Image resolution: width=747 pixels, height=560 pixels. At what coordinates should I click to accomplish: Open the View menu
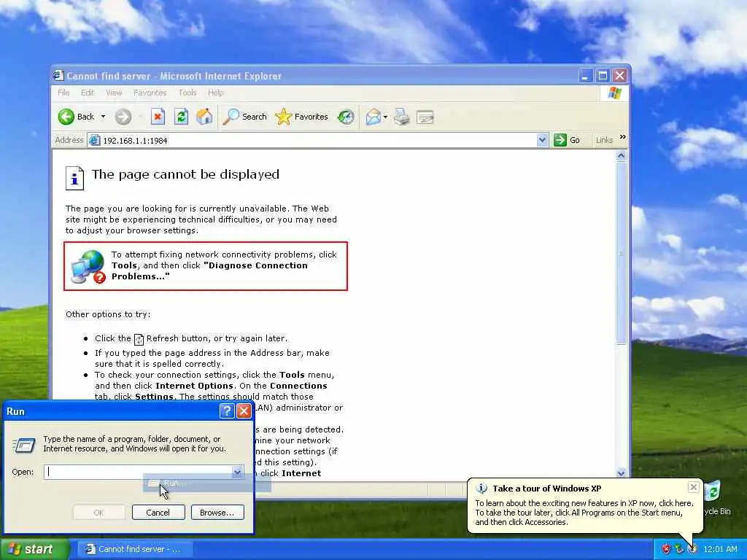click(114, 93)
